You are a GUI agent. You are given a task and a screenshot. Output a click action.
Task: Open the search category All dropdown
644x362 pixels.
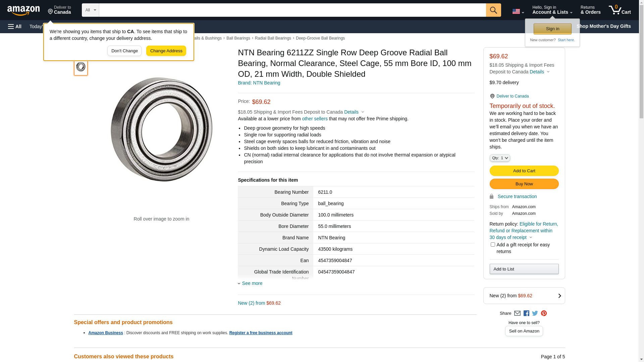(90, 10)
